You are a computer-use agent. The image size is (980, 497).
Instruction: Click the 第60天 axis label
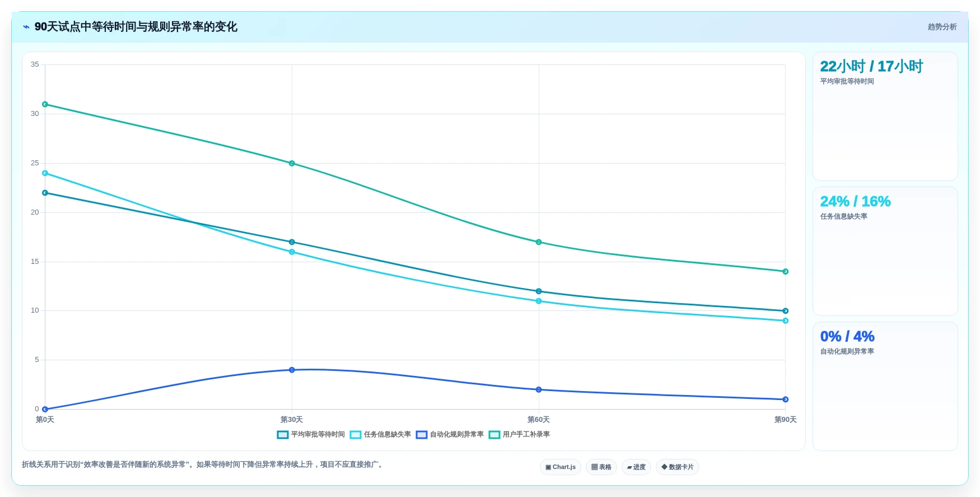click(x=539, y=420)
